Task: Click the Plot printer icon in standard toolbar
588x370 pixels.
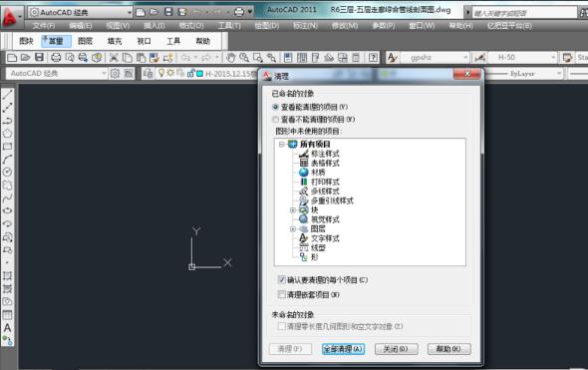Action: pyautogui.click(x=56, y=58)
